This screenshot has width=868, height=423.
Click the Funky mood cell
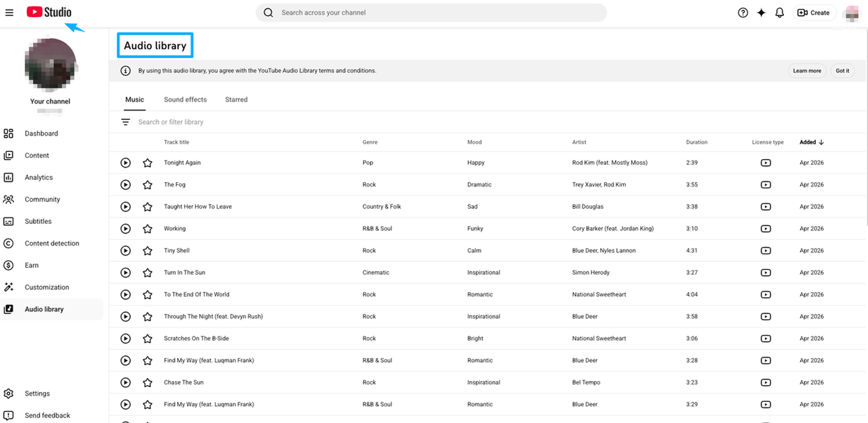[x=475, y=229]
